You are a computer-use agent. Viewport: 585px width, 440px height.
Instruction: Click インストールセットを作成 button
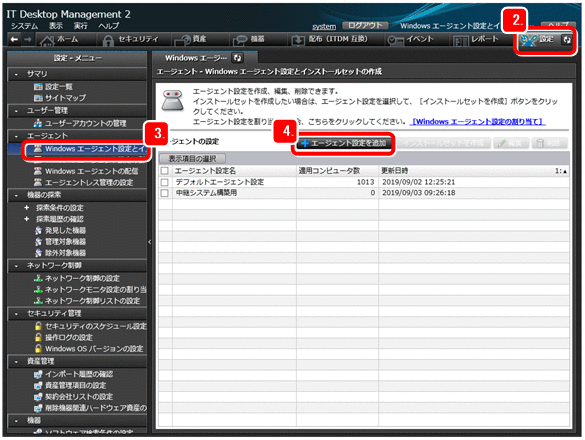443,143
